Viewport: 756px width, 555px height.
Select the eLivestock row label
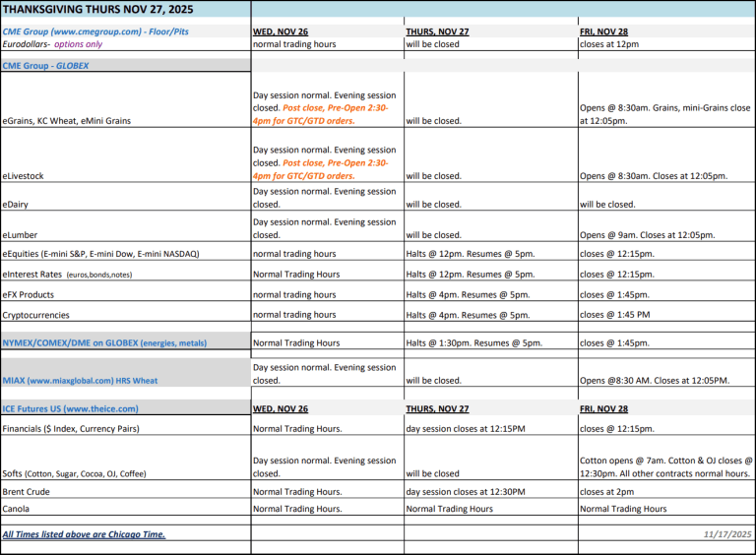click(x=24, y=176)
